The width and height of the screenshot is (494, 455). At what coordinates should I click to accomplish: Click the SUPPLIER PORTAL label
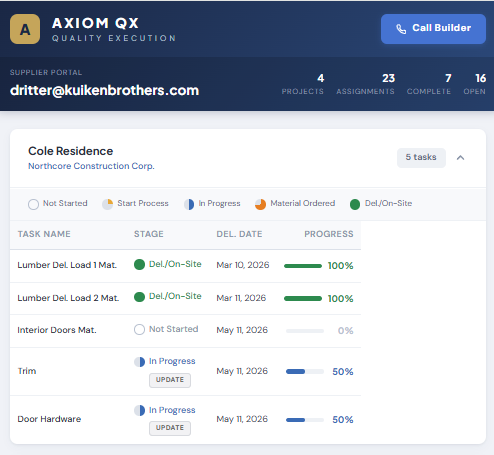[x=46, y=73]
